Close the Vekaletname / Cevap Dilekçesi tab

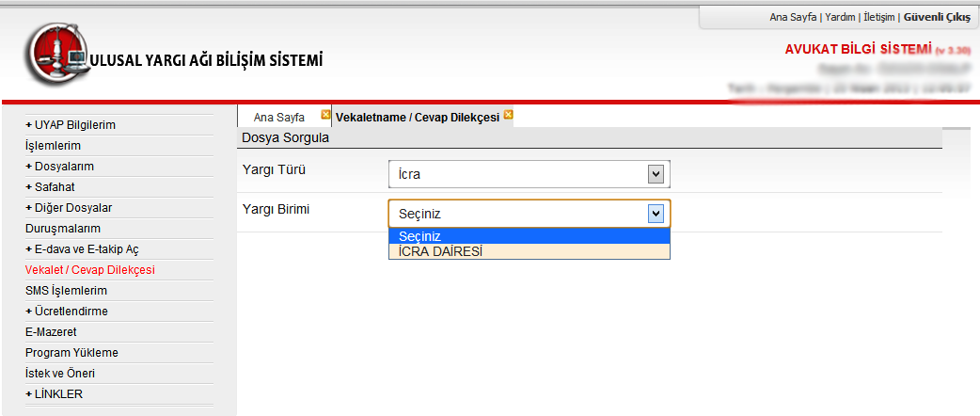coord(508,115)
